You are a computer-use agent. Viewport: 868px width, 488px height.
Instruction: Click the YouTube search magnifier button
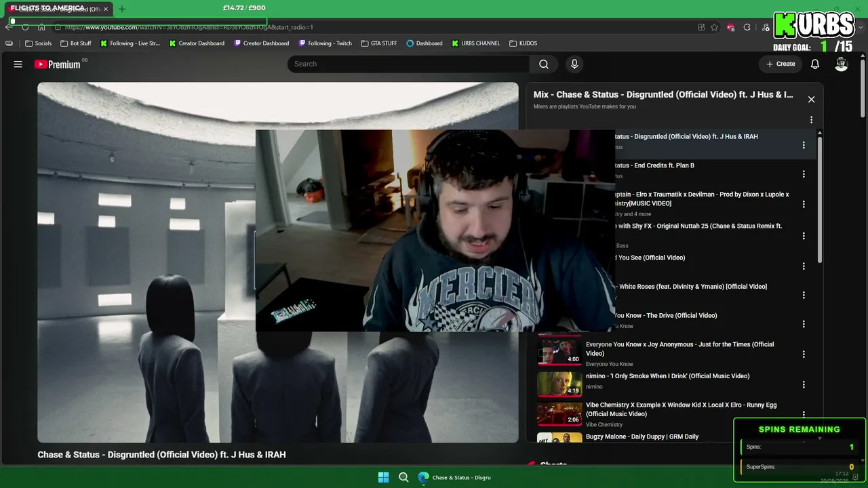pos(544,64)
